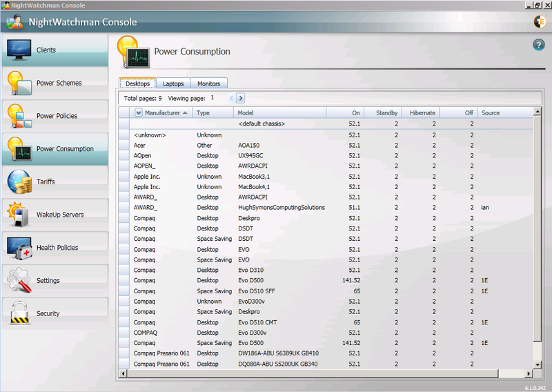Switch to the Monitors tab

[x=208, y=84]
